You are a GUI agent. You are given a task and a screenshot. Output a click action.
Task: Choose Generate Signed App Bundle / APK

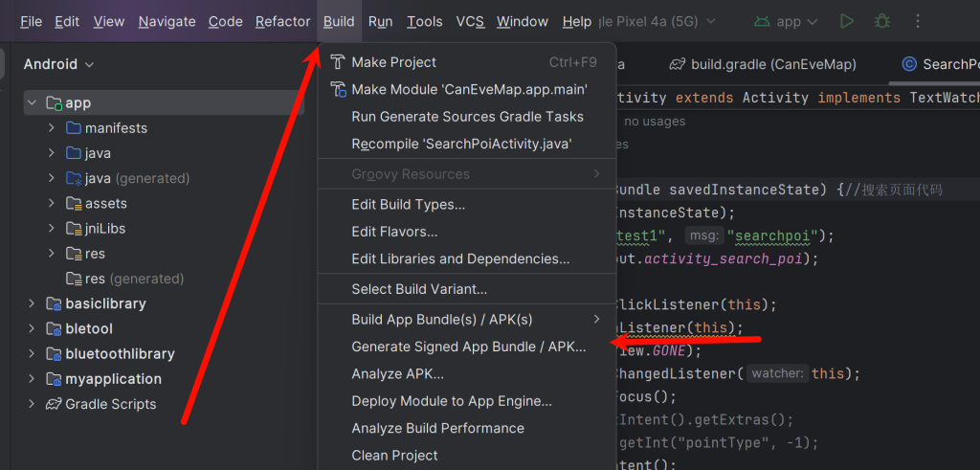[x=468, y=347]
